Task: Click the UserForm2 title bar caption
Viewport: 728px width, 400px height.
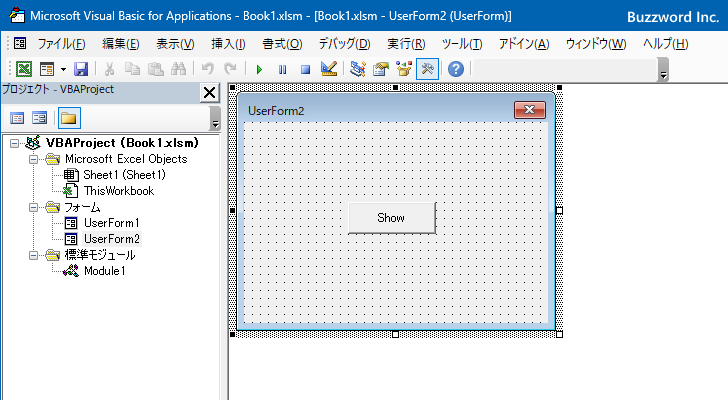Action: click(x=276, y=111)
